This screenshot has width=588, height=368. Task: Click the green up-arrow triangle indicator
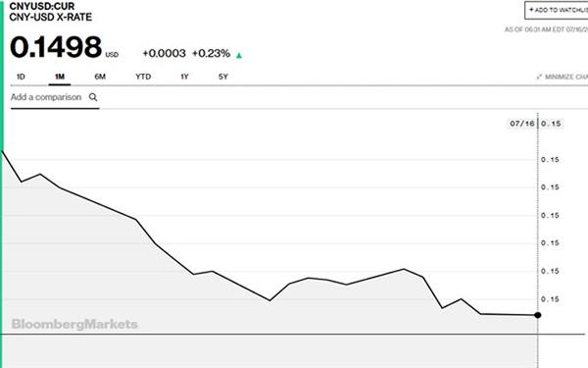tap(239, 56)
